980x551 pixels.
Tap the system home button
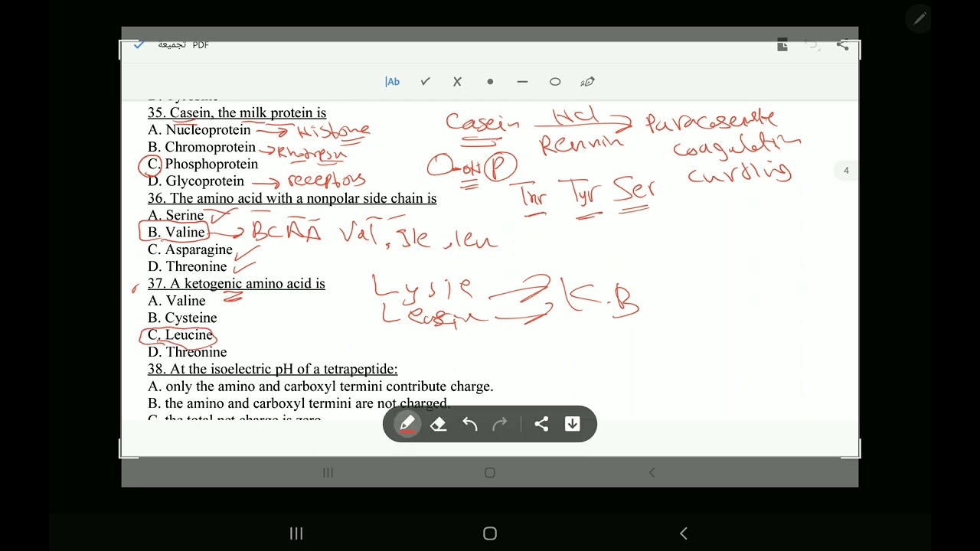point(490,533)
